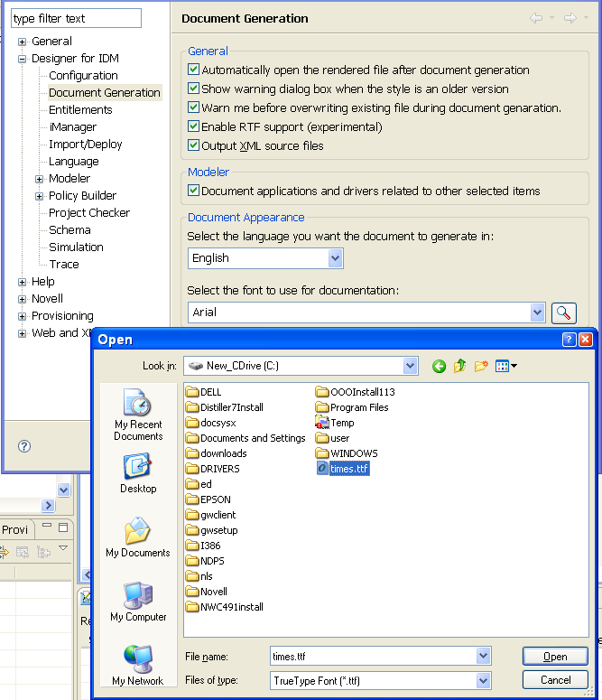Expand the Modeler tree node
Image resolution: width=602 pixels, height=700 pixels.
point(40,179)
